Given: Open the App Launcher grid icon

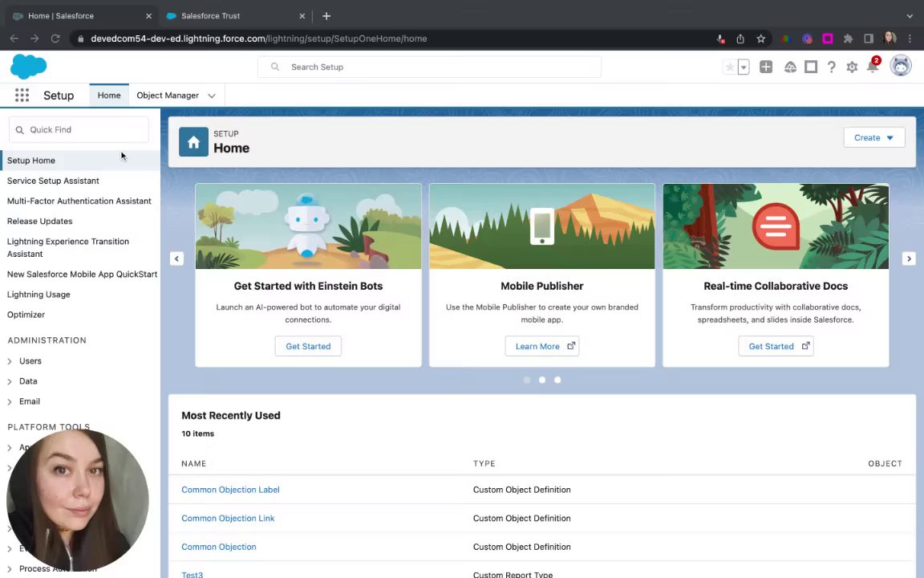Looking at the screenshot, I should coord(22,95).
